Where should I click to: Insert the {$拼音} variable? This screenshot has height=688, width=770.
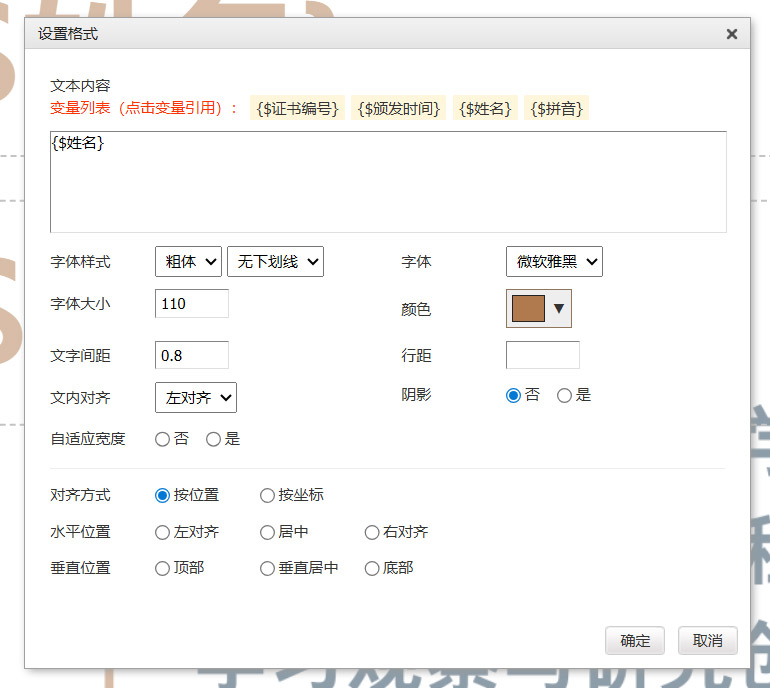556,108
